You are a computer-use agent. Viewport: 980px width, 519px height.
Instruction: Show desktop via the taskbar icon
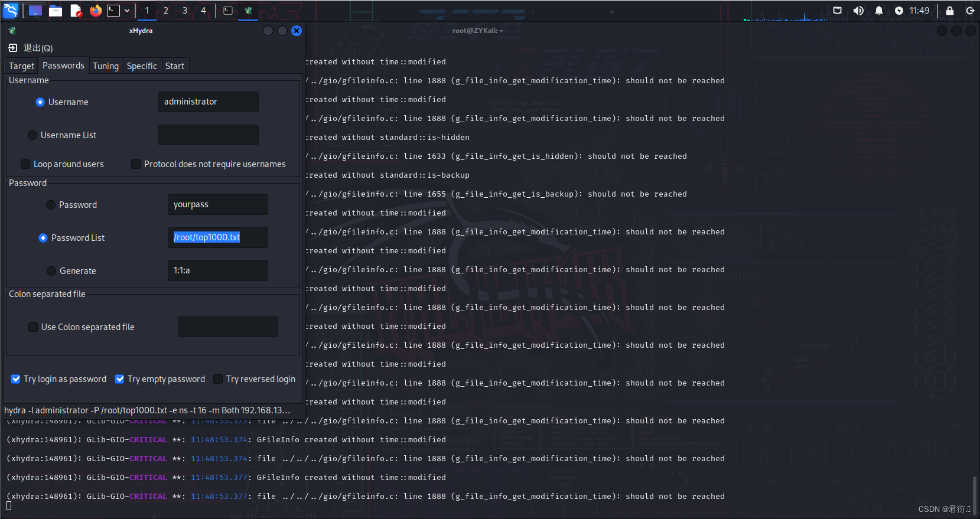(35, 11)
